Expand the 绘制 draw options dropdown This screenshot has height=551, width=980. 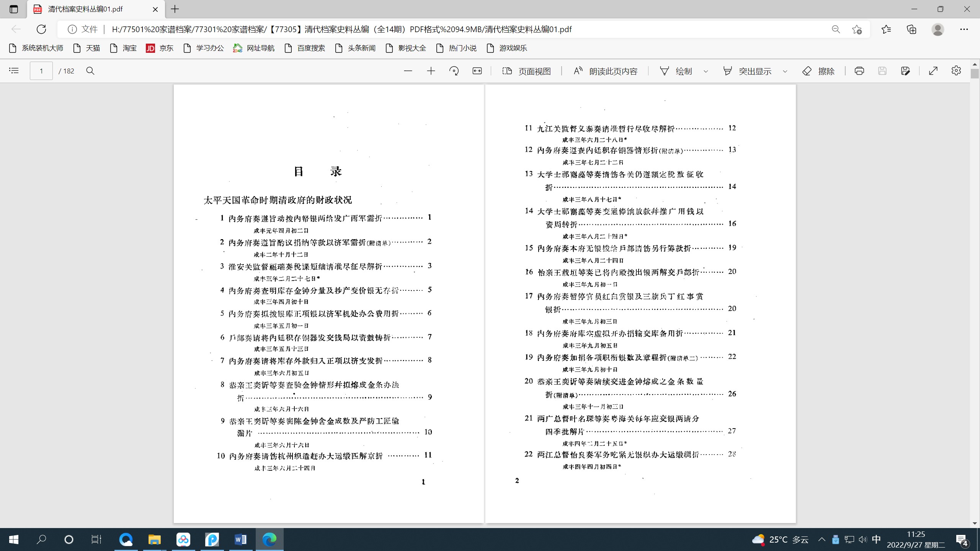coord(706,71)
